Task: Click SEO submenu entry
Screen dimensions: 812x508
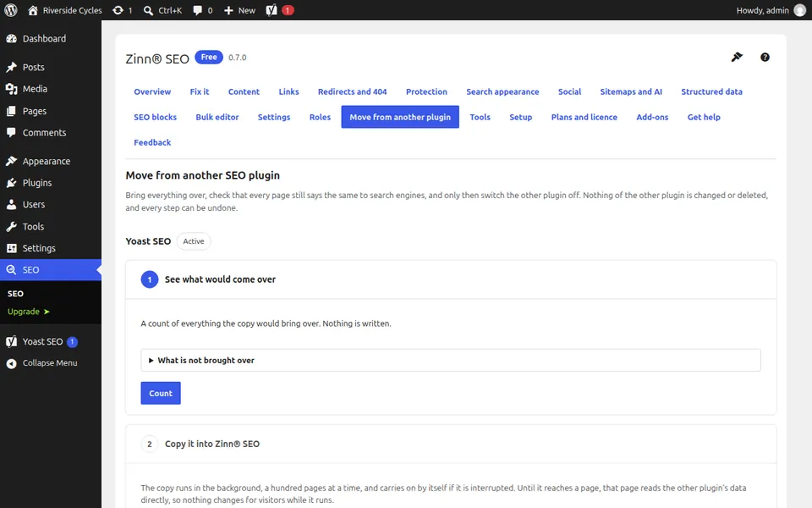Action: [15, 294]
